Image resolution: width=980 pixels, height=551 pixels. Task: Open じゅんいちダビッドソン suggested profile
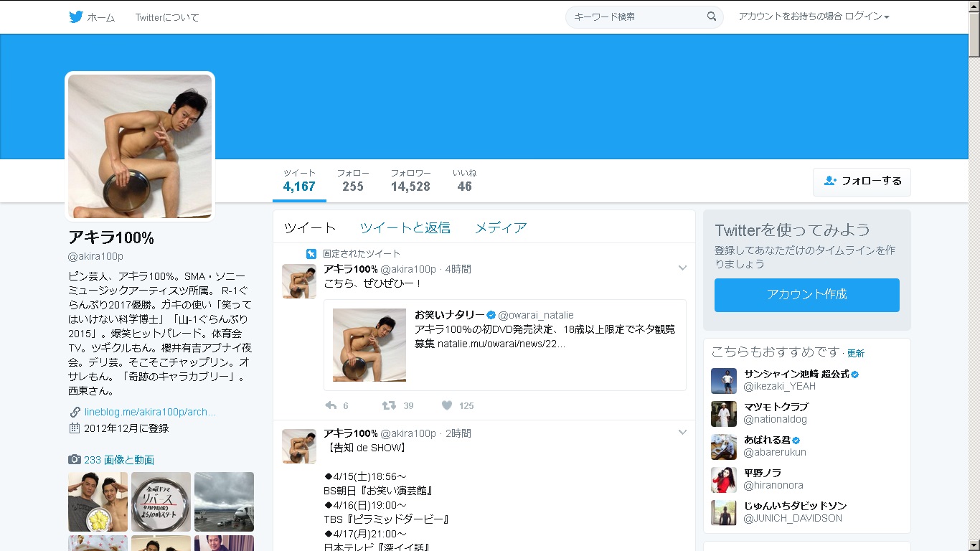pos(796,507)
